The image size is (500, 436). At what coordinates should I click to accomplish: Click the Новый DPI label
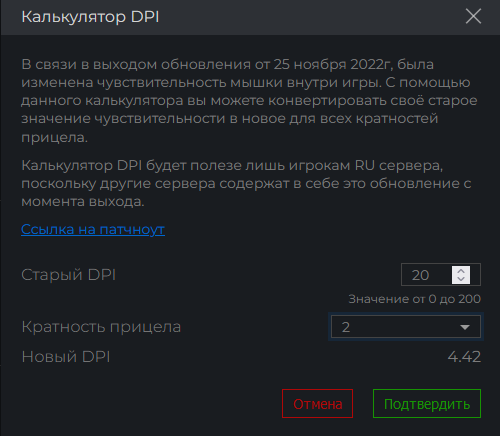pyautogui.click(x=66, y=357)
